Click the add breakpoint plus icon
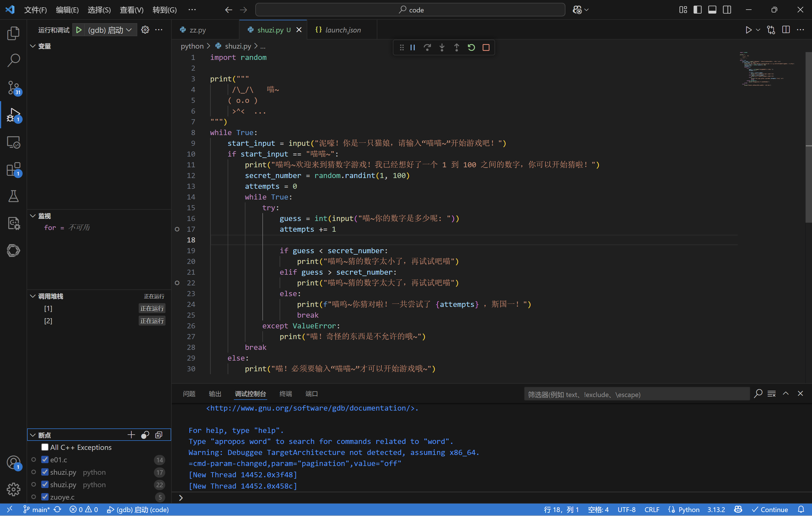The image size is (812, 516). click(x=131, y=435)
